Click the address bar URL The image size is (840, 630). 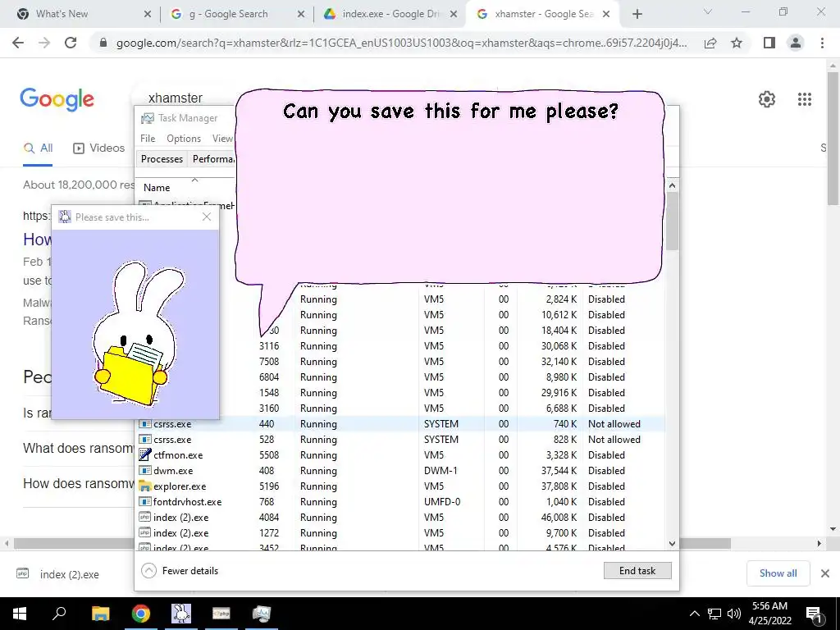pyautogui.click(x=401, y=43)
